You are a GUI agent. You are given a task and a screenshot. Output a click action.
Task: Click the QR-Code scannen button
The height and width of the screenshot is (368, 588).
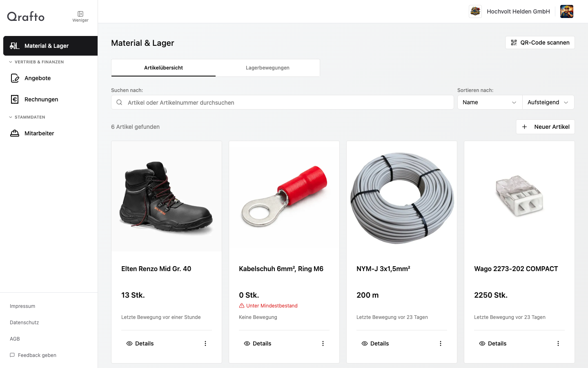[x=540, y=43]
